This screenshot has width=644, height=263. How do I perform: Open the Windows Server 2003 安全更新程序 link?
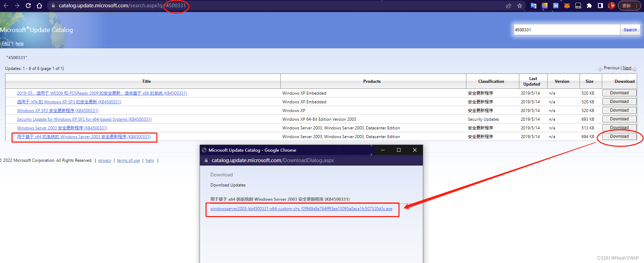[62, 128]
